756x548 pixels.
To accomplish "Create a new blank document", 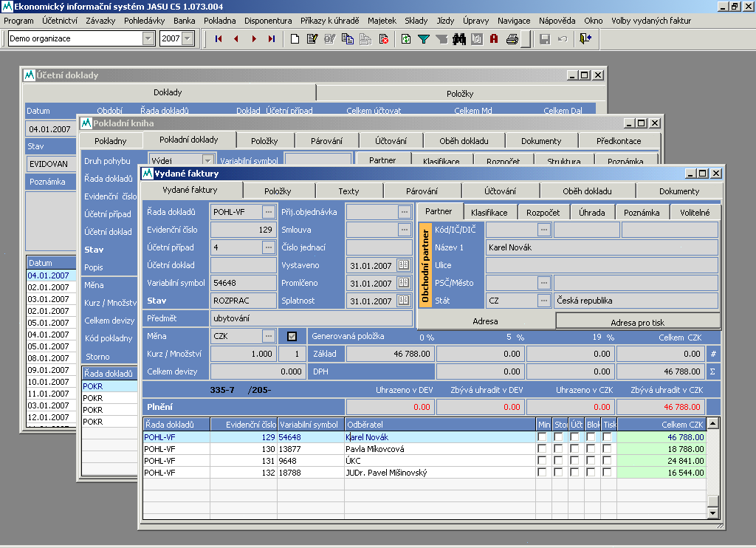I will pos(295,39).
